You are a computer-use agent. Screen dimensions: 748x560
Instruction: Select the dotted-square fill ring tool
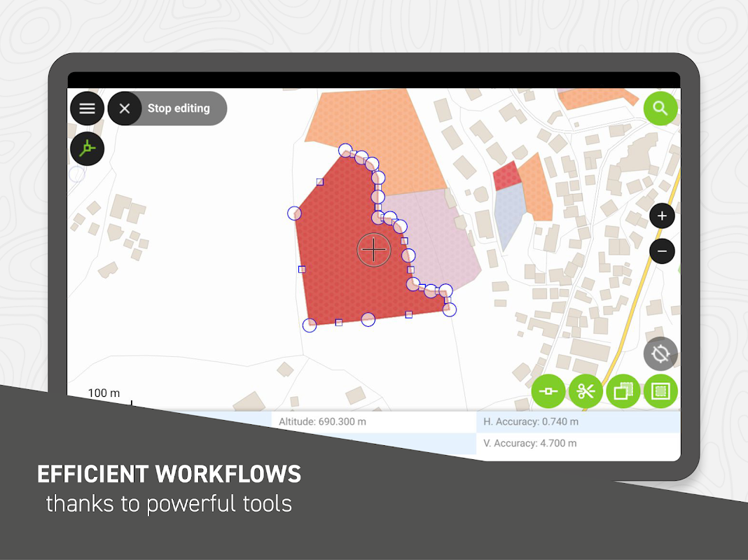click(x=660, y=391)
